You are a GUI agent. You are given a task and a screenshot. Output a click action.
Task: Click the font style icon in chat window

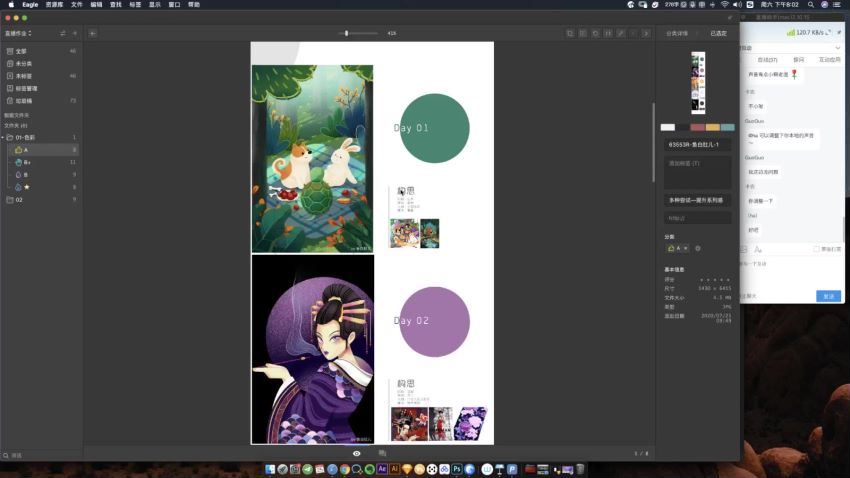pyautogui.click(x=758, y=249)
